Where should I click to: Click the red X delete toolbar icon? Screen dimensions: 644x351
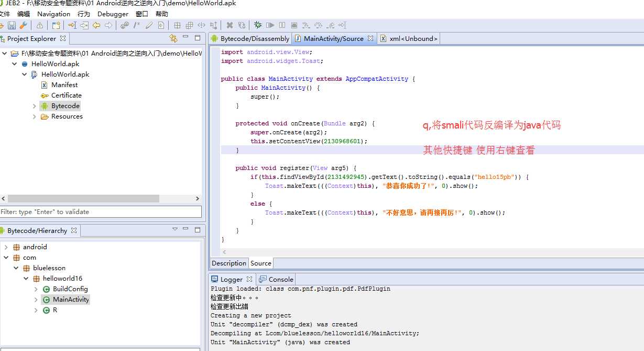pos(230,25)
